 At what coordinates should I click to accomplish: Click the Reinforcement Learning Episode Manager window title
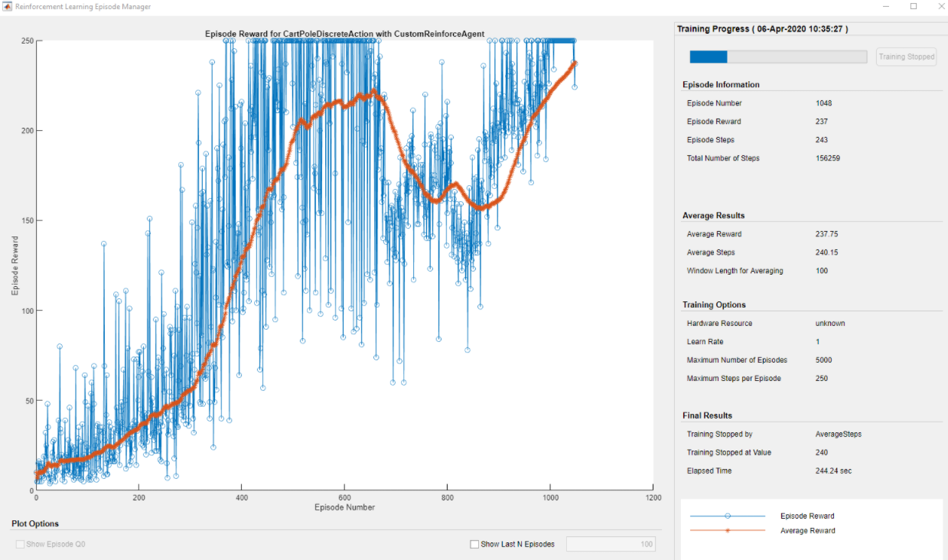pos(83,6)
